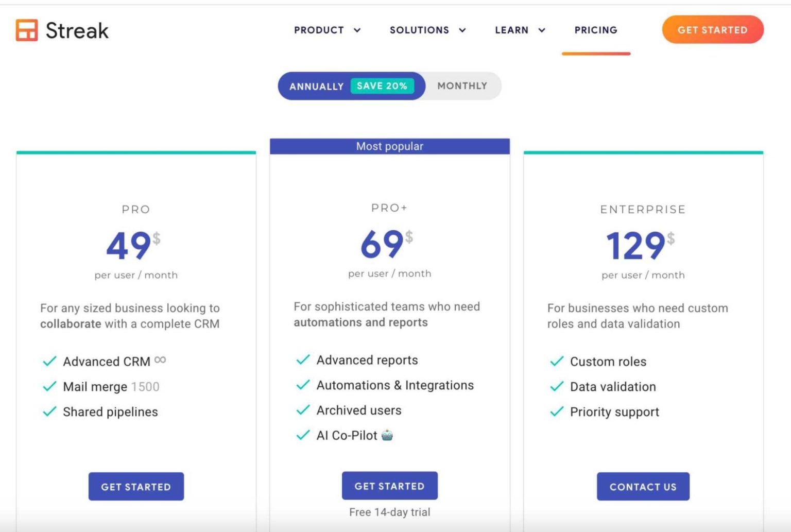Image resolution: width=791 pixels, height=532 pixels.
Task: Click the checkmark beside Priority support
Action: (556, 411)
